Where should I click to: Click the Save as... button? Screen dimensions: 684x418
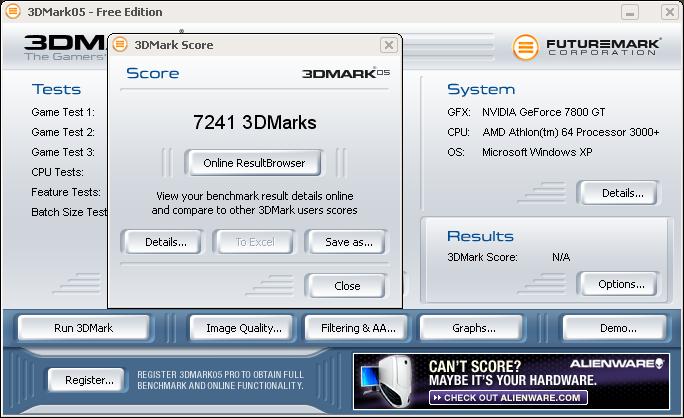click(349, 242)
